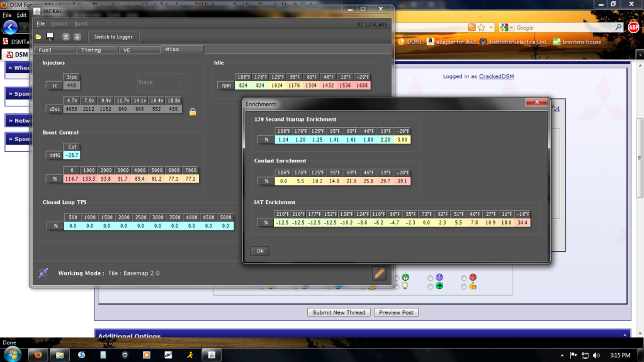Select the thumbs up post icon radio button
The height and width of the screenshot is (362, 644).
[x=464, y=287]
